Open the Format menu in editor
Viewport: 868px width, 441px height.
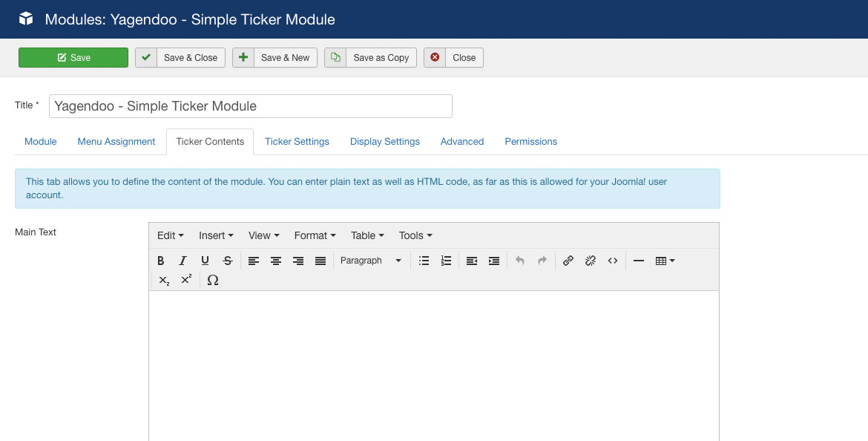point(315,235)
